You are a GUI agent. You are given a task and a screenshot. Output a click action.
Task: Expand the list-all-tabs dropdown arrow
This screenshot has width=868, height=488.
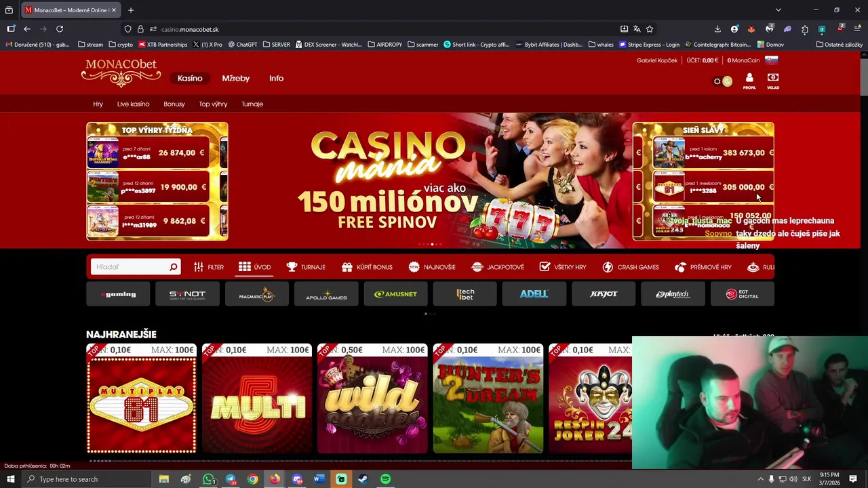(778, 10)
